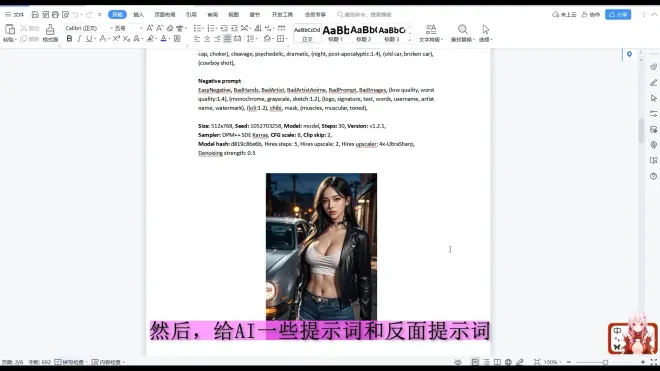Viewport: 660px width, 371px height.
Task: Click the 未上云 cloud status button
Action: 564,15
